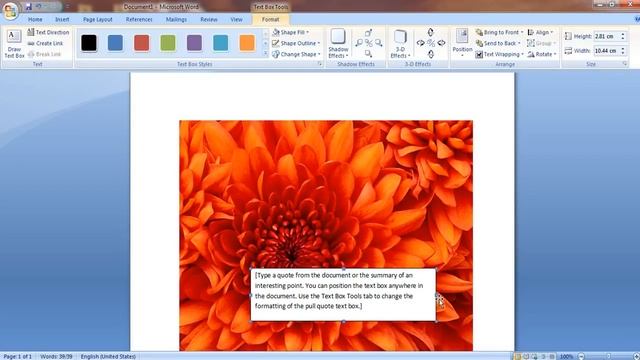Image resolution: width=640 pixels, height=360 pixels.
Task: Apply the orange text box style
Action: coord(247,43)
